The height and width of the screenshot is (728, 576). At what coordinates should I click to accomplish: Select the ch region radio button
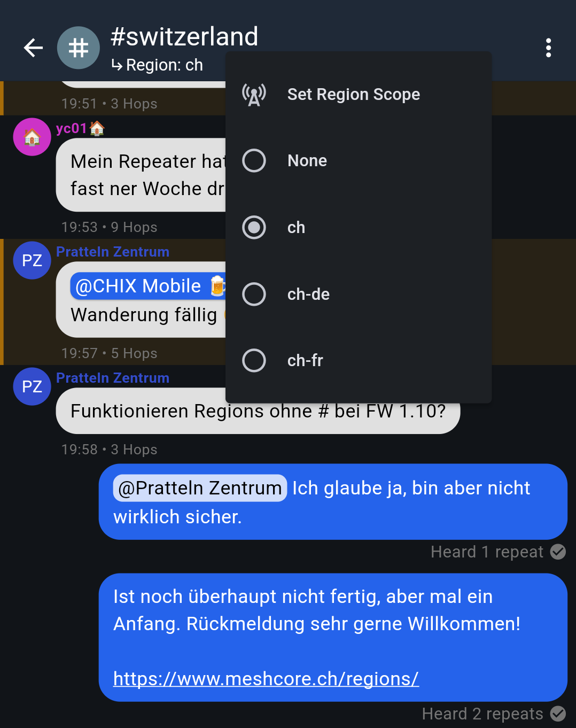(254, 228)
